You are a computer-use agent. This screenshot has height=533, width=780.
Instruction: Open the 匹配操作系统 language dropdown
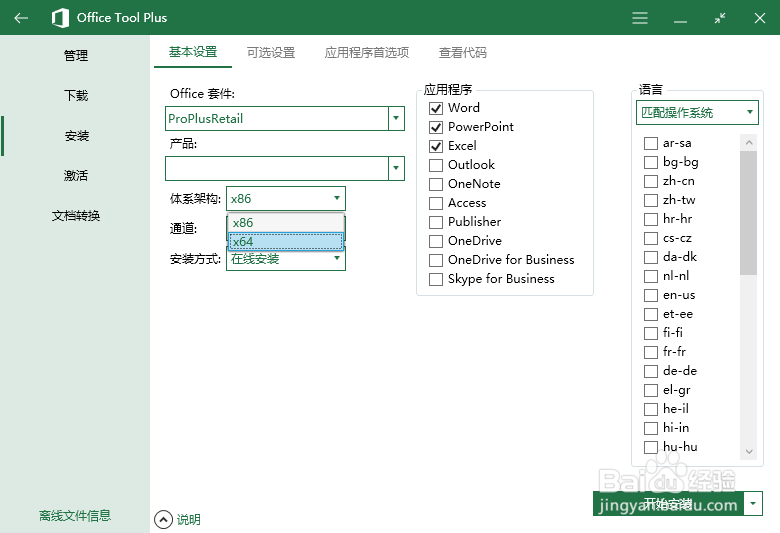[x=697, y=112]
